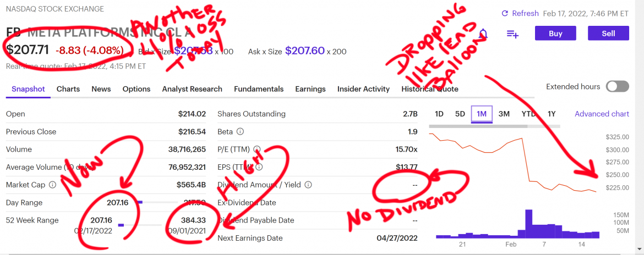Switch to the Charts tab
This screenshot has height=255, width=644.
(x=68, y=89)
